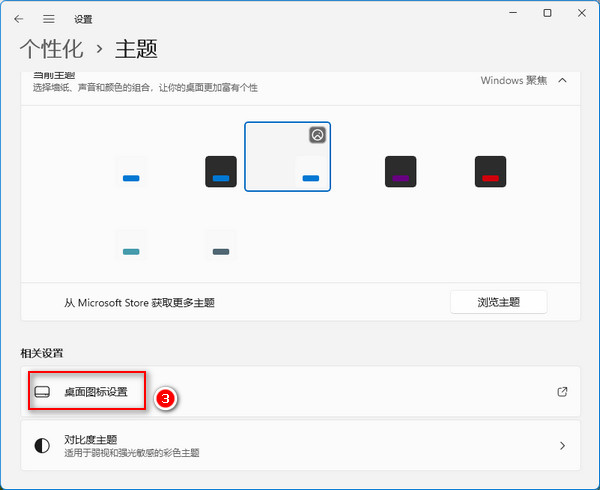Image resolution: width=600 pixels, height=490 pixels.
Task: Close the settings window
Action: tap(582, 13)
